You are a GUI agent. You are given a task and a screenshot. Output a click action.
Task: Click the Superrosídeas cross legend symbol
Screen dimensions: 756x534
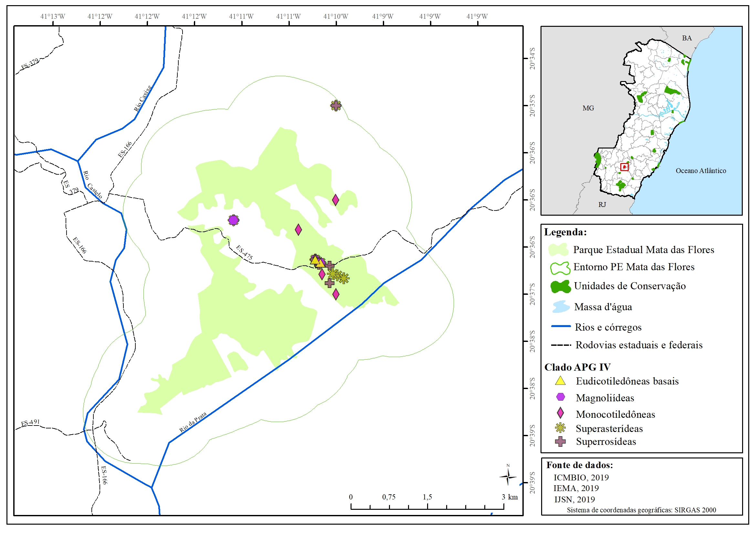(x=560, y=441)
